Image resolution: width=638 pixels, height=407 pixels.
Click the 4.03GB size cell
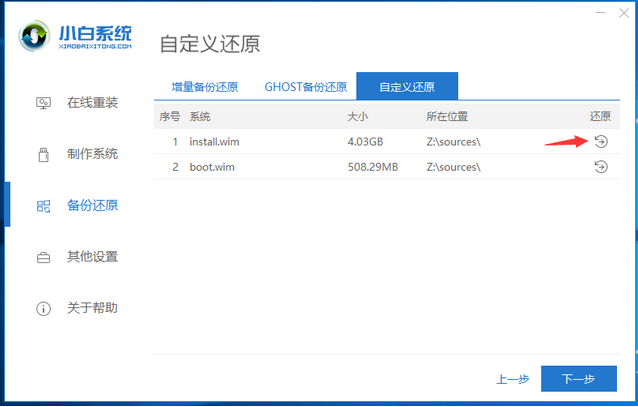click(365, 142)
